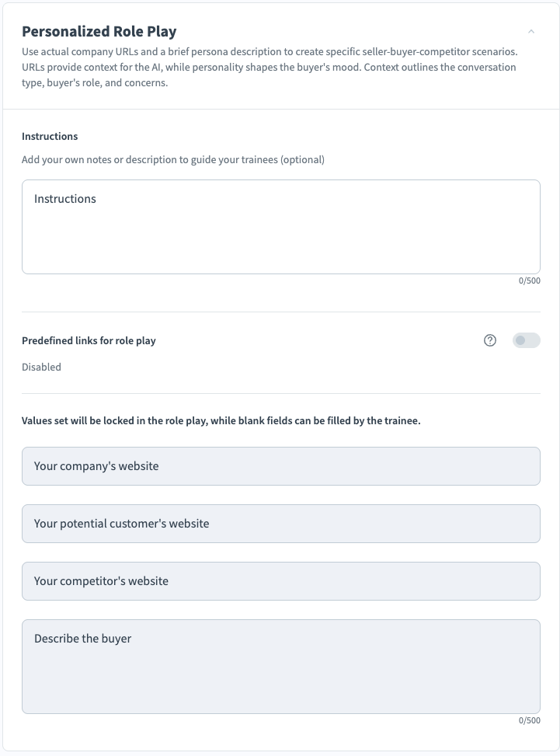Image resolution: width=560 pixels, height=756 pixels.
Task: Collapse the Personalized Role Play section chevron
Action: 531,32
